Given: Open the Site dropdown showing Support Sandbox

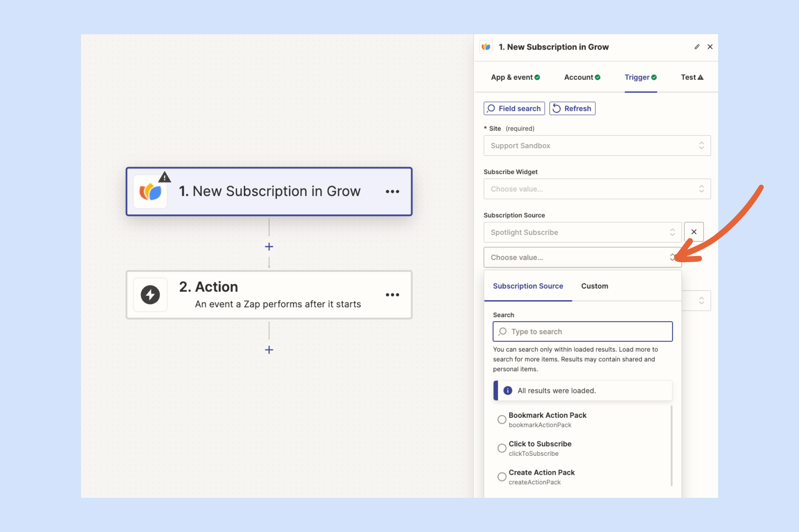Looking at the screenshot, I should point(597,145).
